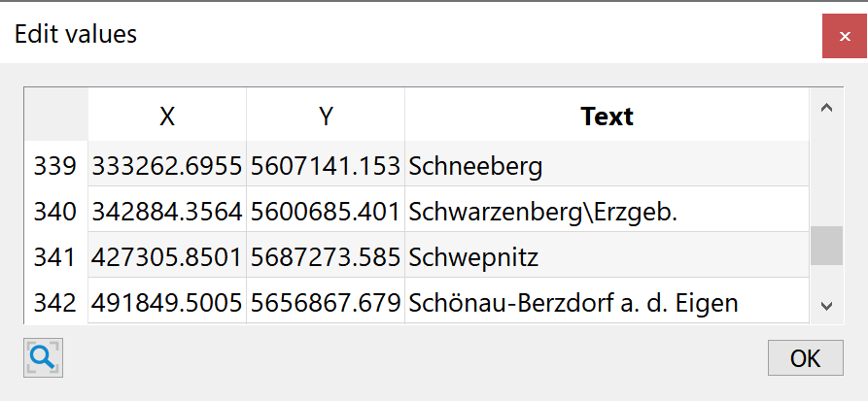This screenshot has height=401, width=868.
Task: Select the Y column header
Action: (326, 116)
